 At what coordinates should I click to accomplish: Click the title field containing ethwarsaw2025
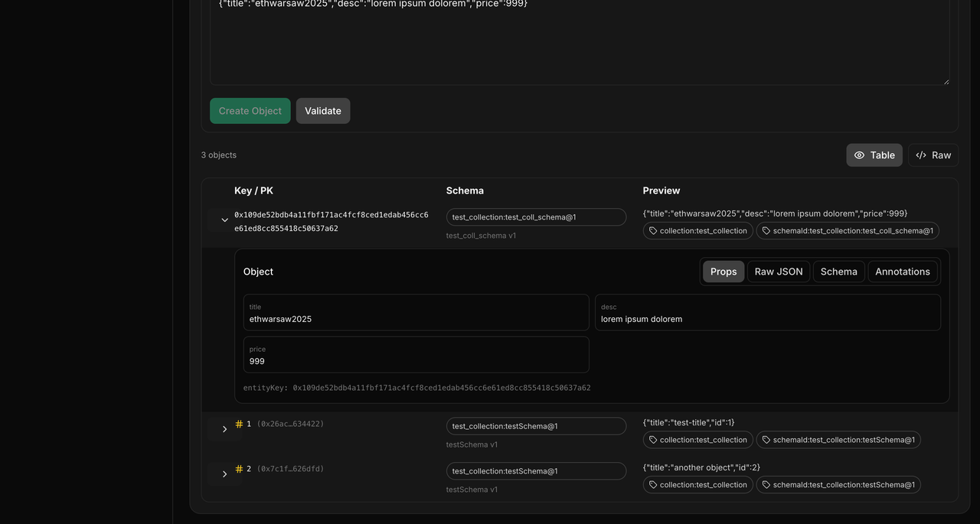416,314
